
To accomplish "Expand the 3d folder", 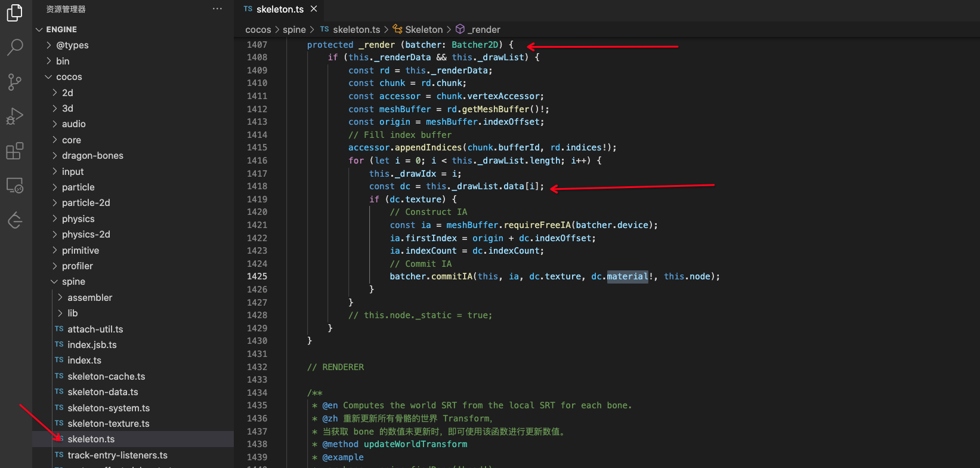I will (55, 108).
